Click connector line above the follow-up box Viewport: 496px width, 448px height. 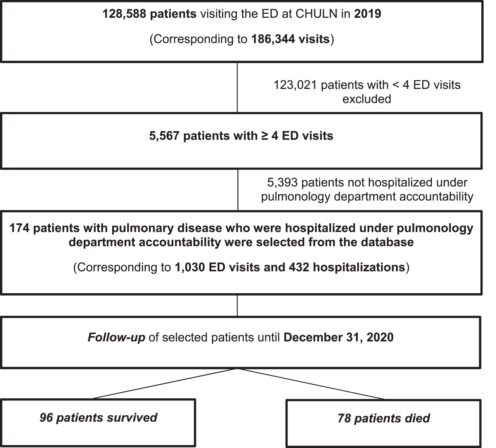237,306
